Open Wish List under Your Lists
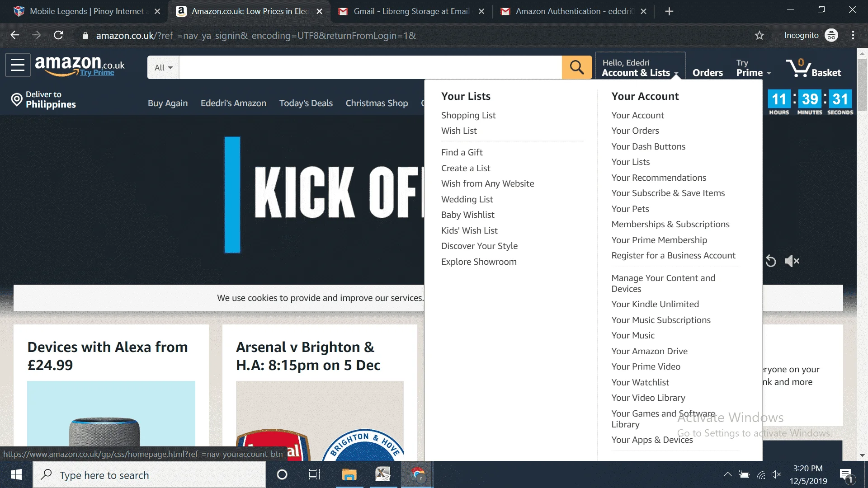The width and height of the screenshot is (868, 488). click(459, 131)
